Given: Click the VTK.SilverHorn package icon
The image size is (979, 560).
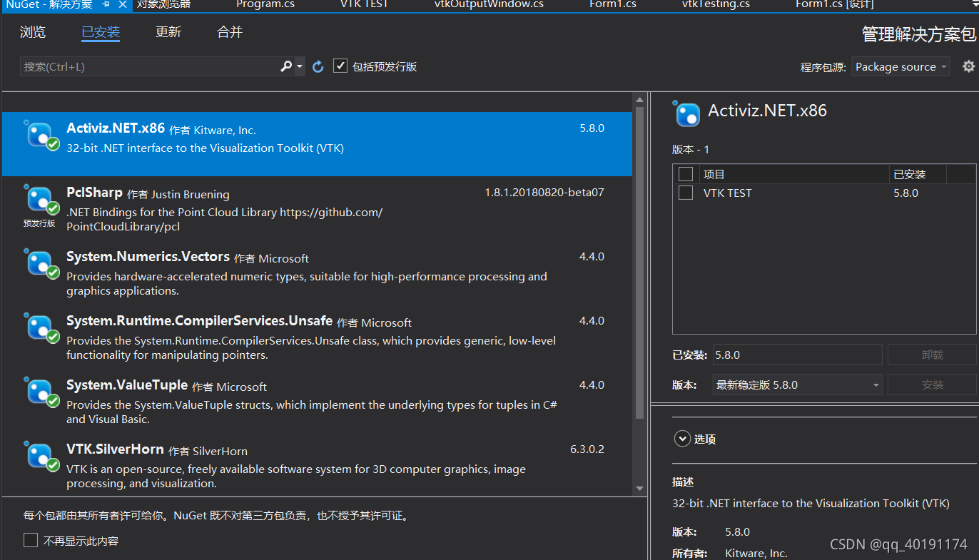Looking at the screenshot, I should coord(41,457).
